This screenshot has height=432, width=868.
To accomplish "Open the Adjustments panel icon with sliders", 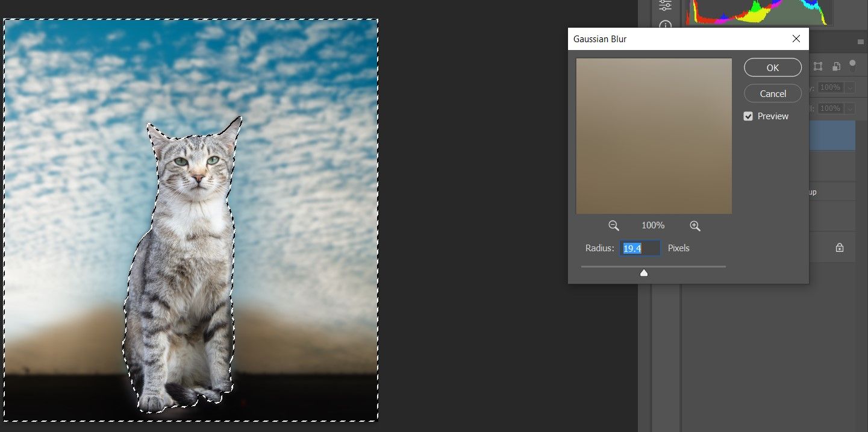I will [x=665, y=5].
